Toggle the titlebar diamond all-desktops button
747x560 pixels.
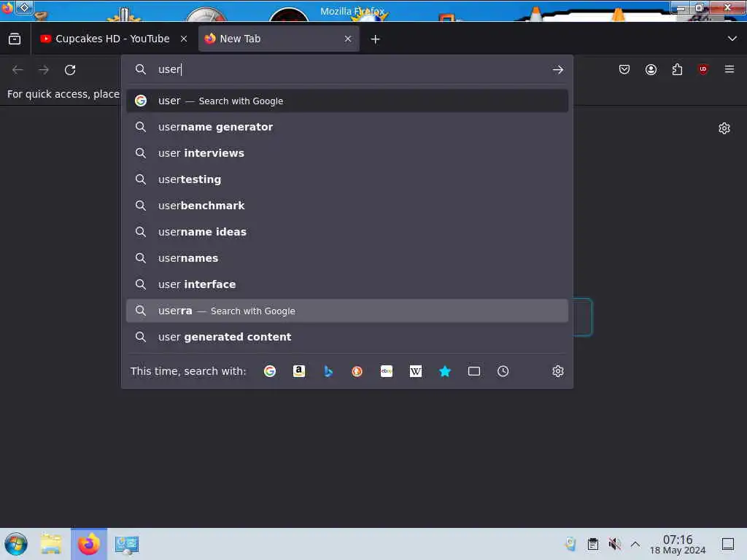pyautogui.click(x=24, y=7)
